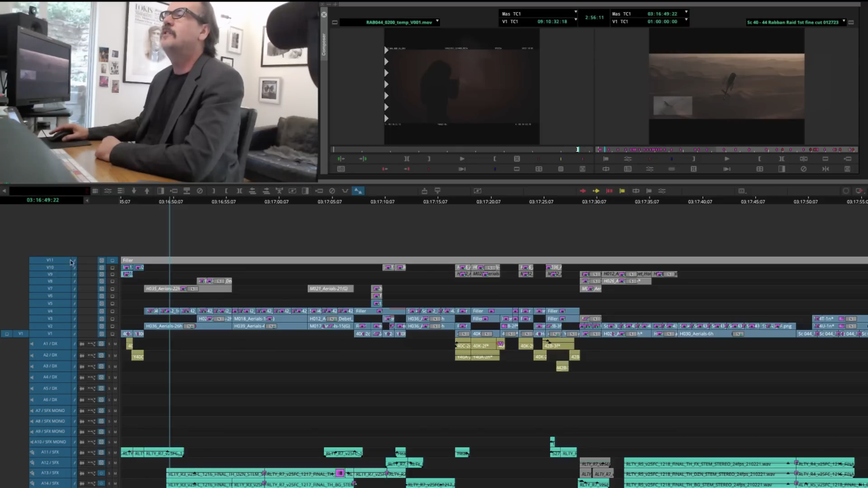Click blue highlighted icon in timeline toolbar
This screenshot has width=868, height=488.
point(358,191)
